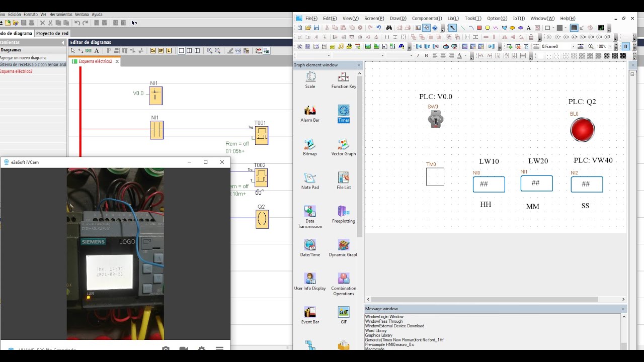Pick the File List element
The height and width of the screenshot is (362, 644).
[344, 181]
